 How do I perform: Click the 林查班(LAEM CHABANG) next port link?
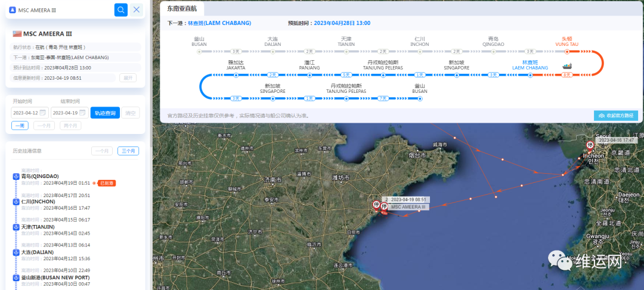(219, 23)
